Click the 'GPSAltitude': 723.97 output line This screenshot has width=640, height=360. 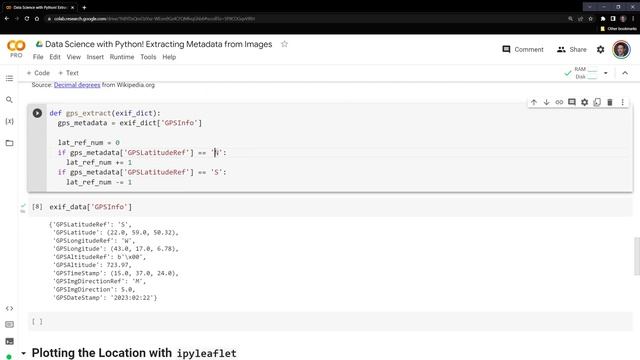coord(93,265)
